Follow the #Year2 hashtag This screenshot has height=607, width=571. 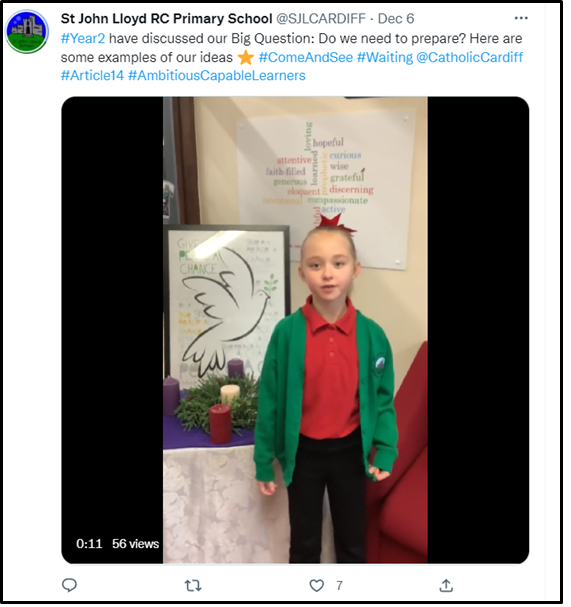pos(83,39)
